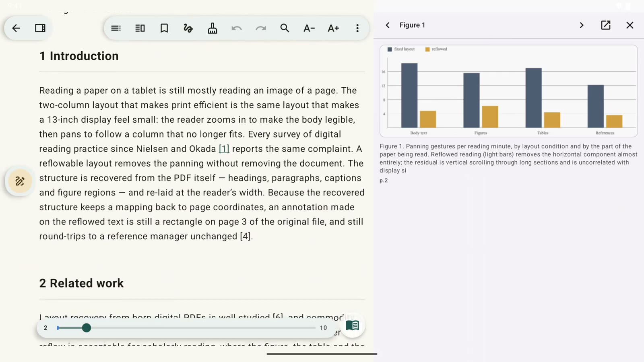644x362 pixels.
Task: Undo the last annotation
Action: coord(237,28)
